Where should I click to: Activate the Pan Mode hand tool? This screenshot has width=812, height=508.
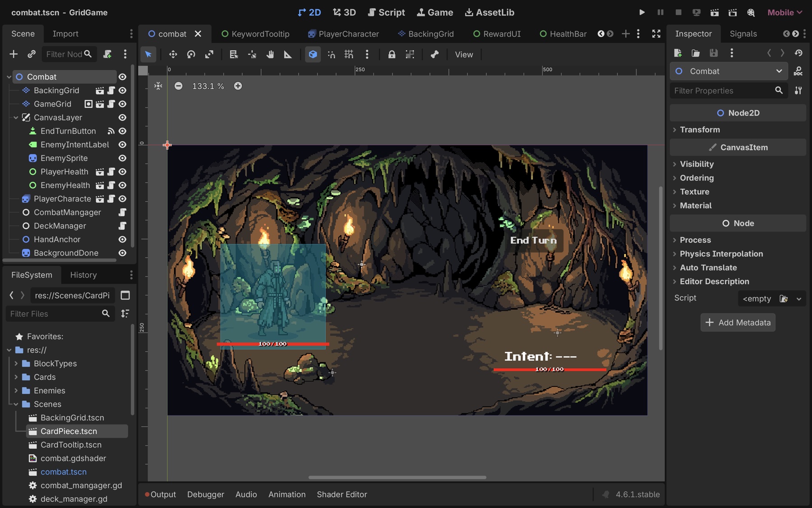(270, 55)
